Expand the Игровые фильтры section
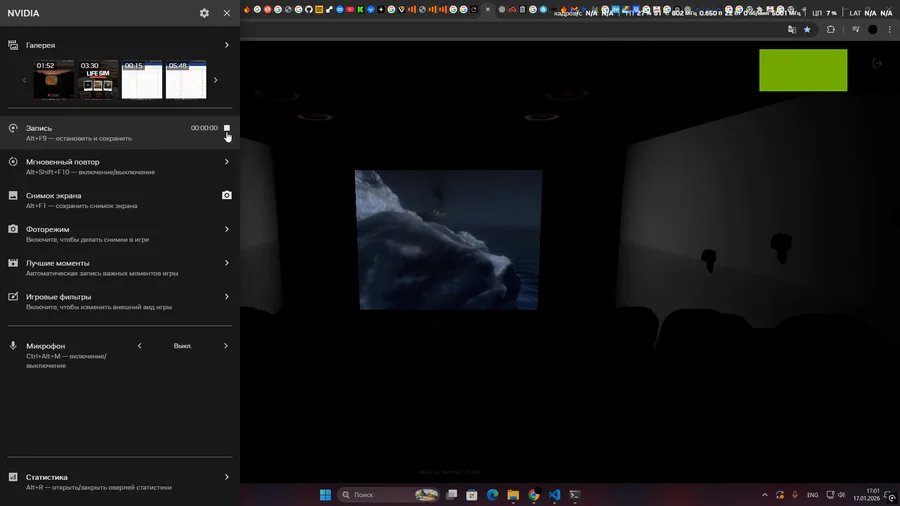Image resolution: width=900 pixels, height=506 pixels. 227,297
